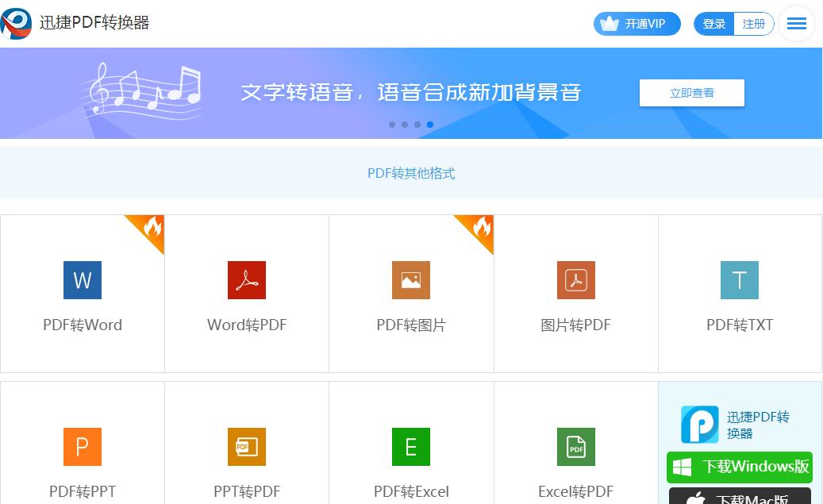Screen dimensions: 823x504
Task: Download the Windows version
Action: point(739,467)
